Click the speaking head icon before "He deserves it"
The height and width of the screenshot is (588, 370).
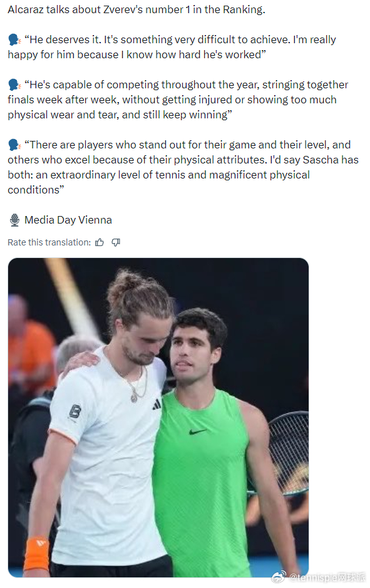14,39
